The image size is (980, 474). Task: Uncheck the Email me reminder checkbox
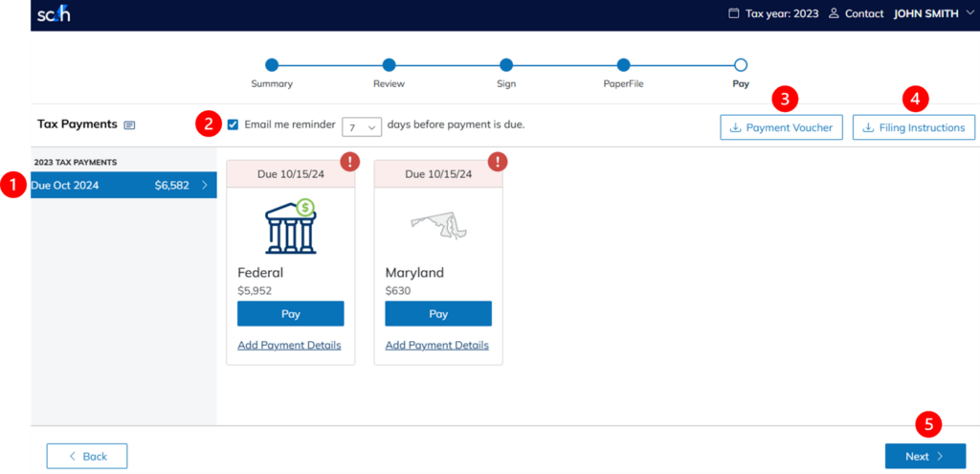point(234,124)
